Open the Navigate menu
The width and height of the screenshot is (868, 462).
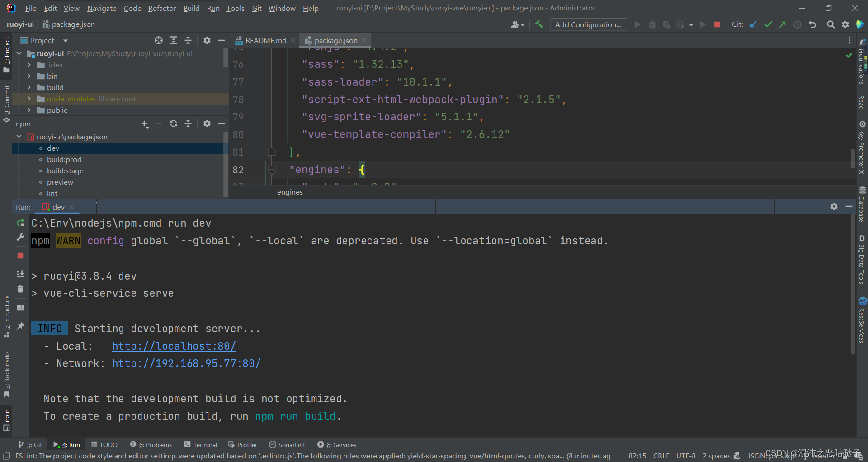click(102, 8)
